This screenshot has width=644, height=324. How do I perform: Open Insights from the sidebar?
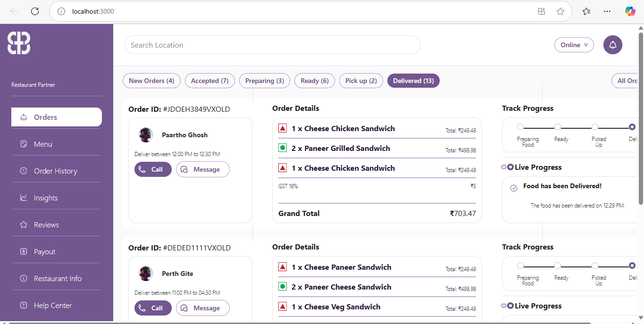pos(45,198)
